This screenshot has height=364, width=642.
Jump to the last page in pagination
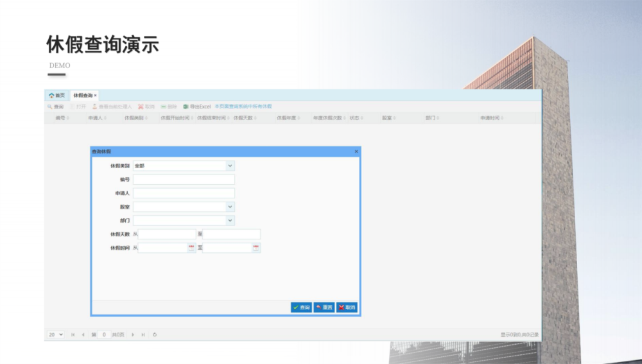[143, 334]
